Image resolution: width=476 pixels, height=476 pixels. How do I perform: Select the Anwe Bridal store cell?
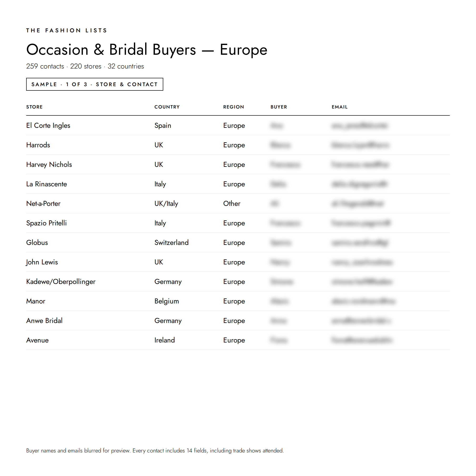click(44, 321)
